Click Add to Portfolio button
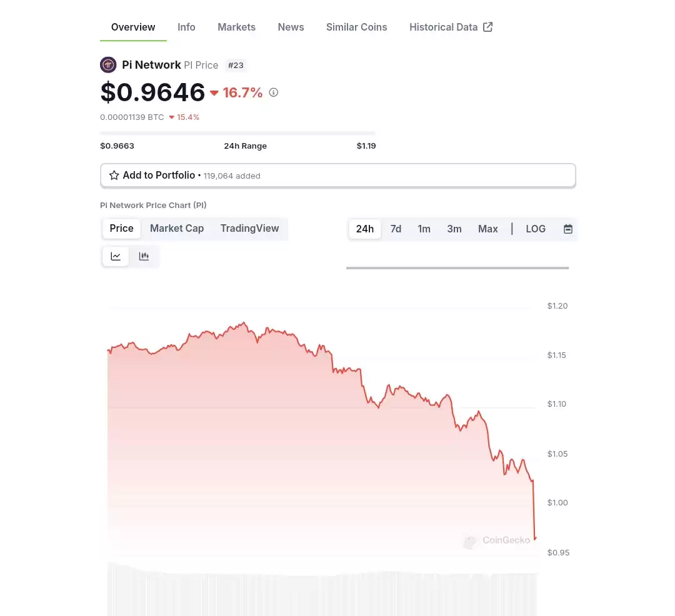The width and height of the screenshot is (675, 616). tap(338, 176)
